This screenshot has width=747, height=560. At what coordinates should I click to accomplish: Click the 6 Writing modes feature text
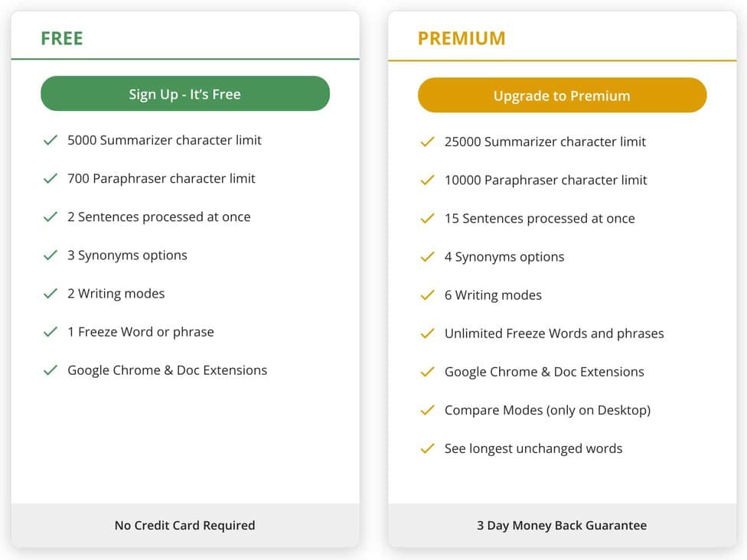493,295
